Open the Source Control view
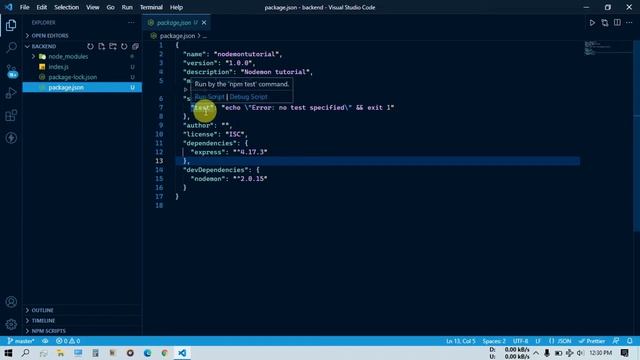Viewport: 640px width, 360px height. [11, 71]
